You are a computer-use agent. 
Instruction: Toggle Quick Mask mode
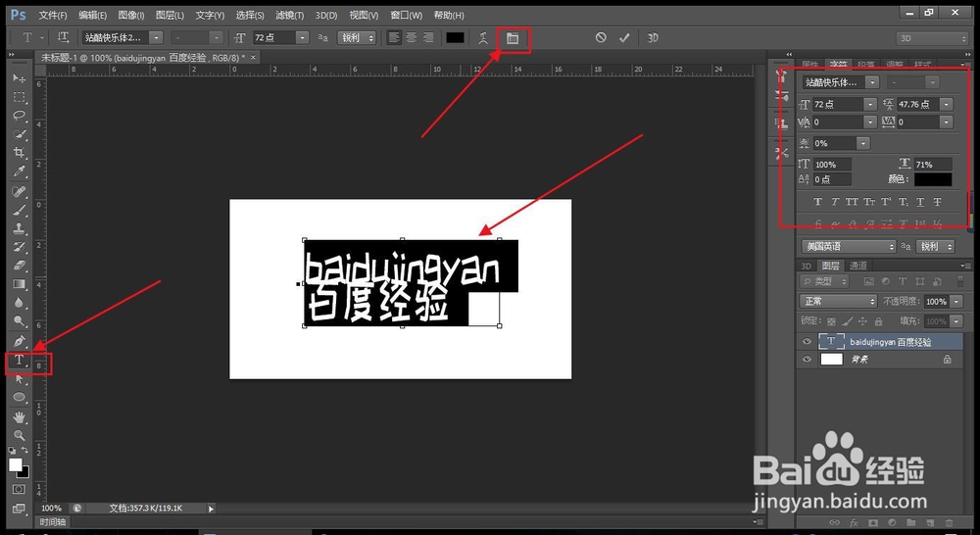pos(19,489)
